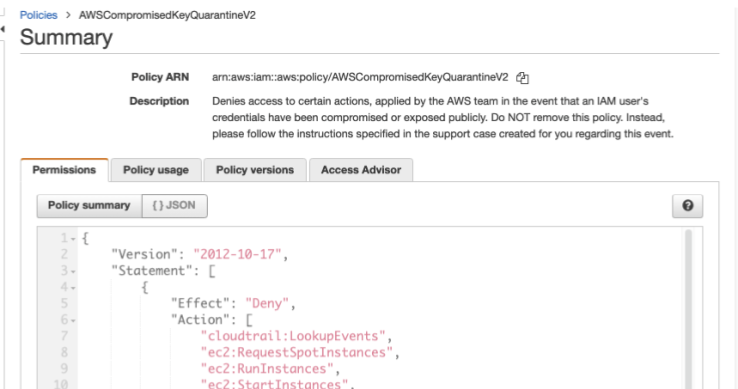Collapse the statement object fold at line 4
This screenshot has height=389, width=738.
[x=73, y=288]
